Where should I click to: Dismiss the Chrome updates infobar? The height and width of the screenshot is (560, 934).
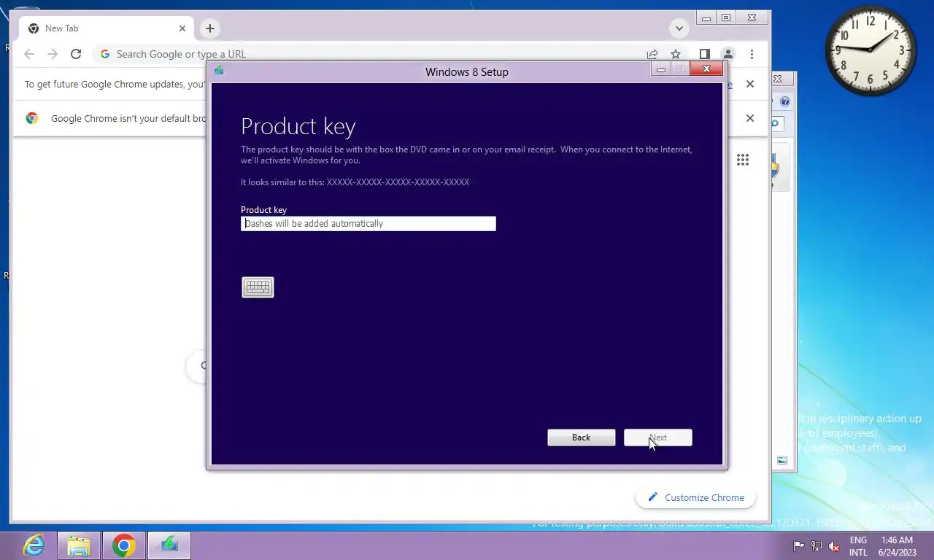(750, 84)
